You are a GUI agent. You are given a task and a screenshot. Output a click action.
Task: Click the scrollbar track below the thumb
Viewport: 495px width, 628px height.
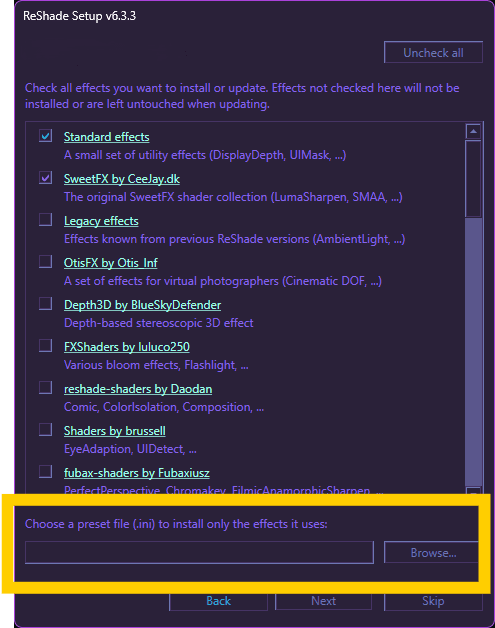[x=473, y=352]
